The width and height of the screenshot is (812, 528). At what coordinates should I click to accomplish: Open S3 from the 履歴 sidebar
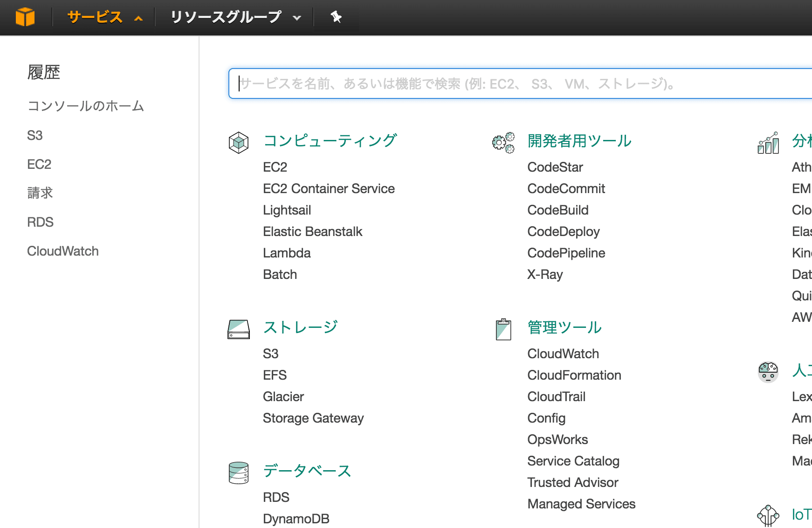point(35,135)
